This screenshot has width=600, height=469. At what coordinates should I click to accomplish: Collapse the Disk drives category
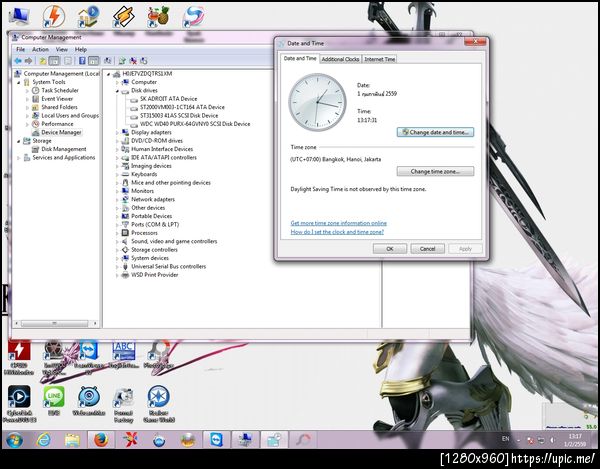coord(117,91)
